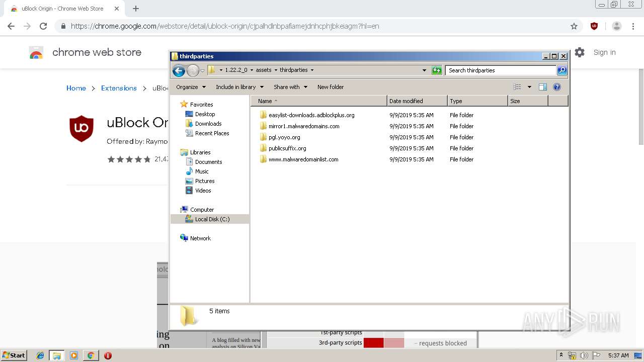This screenshot has width=644, height=362.
Task: Click the change view icon
Action: 517,87
